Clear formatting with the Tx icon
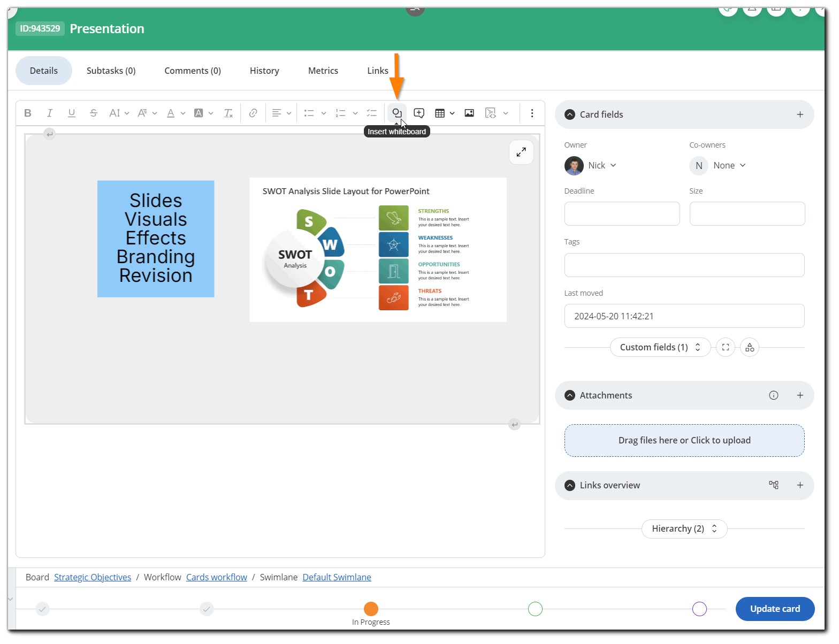The height and width of the screenshot is (644, 839). click(228, 113)
